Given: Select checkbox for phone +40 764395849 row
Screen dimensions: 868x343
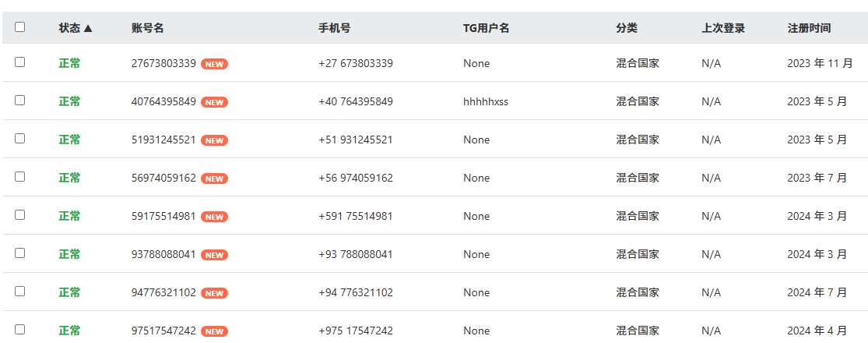Looking at the screenshot, I should click(x=20, y=100).
